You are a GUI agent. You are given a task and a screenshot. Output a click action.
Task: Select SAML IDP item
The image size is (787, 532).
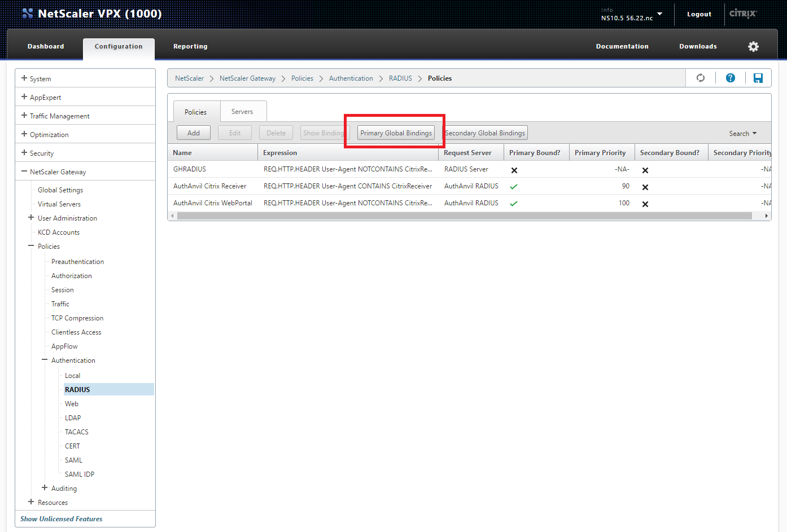(x=80, y=474)
